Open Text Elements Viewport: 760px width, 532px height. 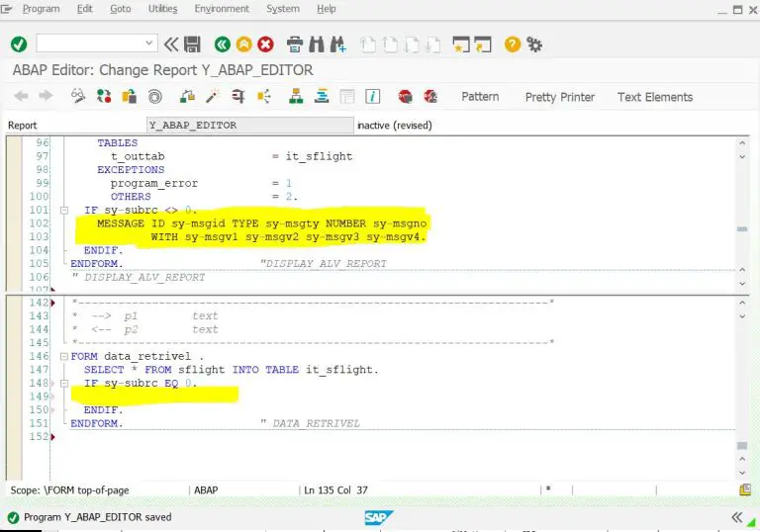[655, 97]
